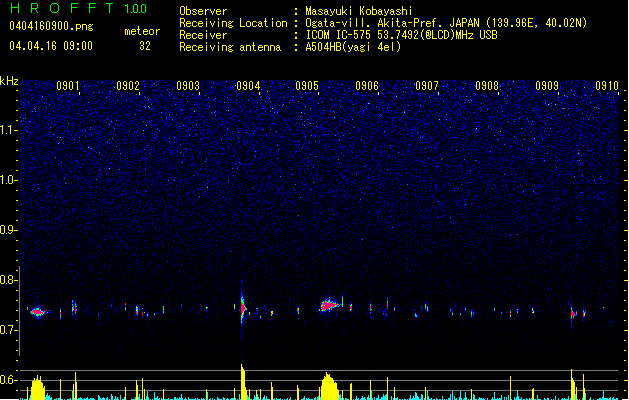Click the 0.9 kHz axis tick
The image size is (629, 400).
point(9,230)
